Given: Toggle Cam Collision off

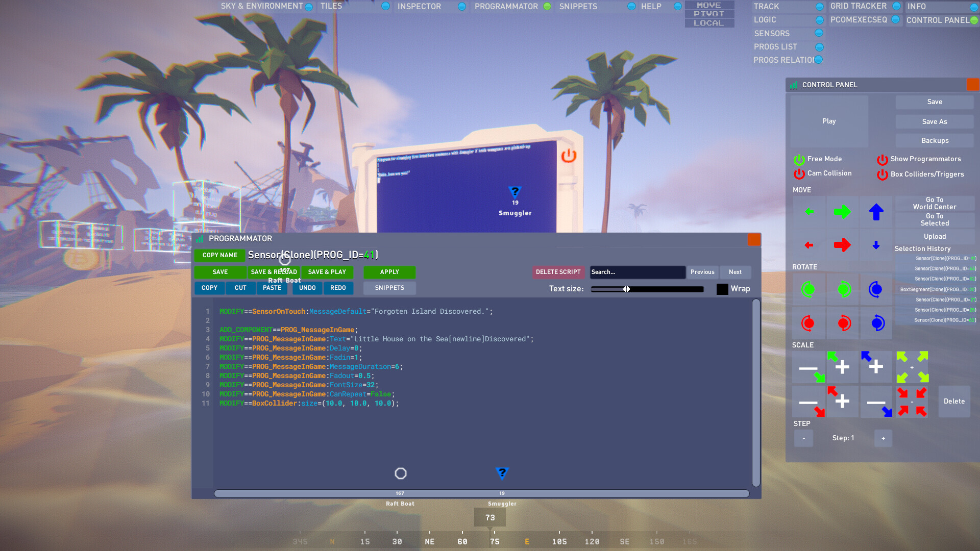Looking at the screenshot, I should click(x=799, y=174).
